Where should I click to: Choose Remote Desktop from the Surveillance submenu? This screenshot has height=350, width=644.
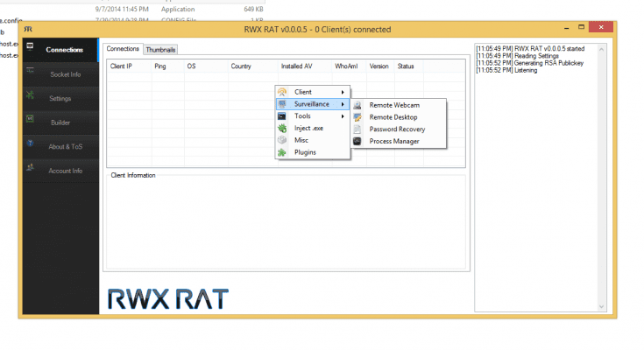393,117
